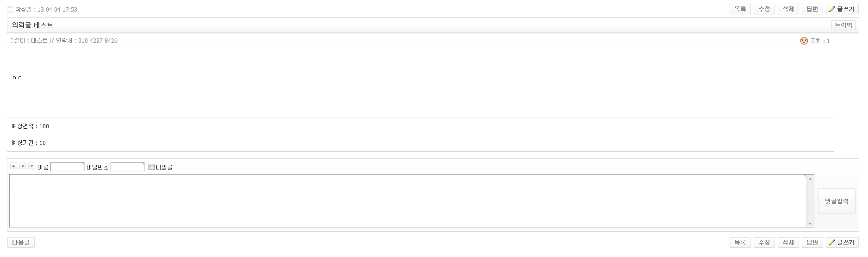The width and height of the screenshot is (868, 257).
Task: Edit the post using top 수정 button
Action: click(x=764, y=9)
